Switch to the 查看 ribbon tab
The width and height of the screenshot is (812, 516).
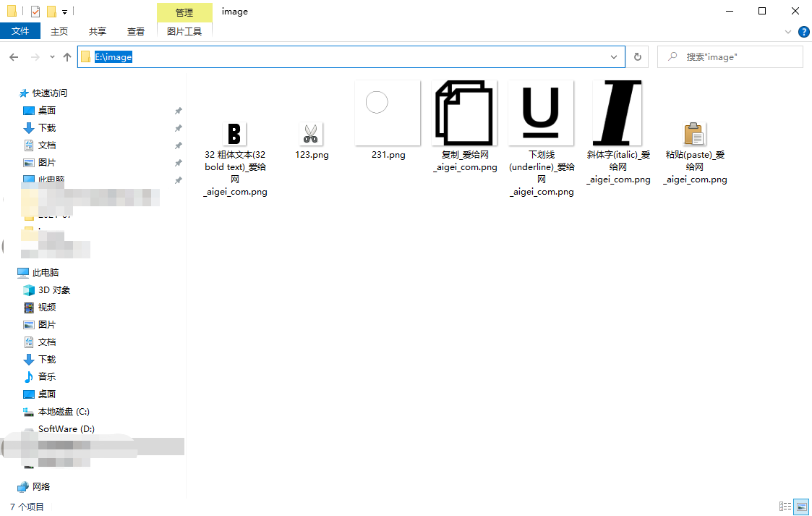[136, 31]
